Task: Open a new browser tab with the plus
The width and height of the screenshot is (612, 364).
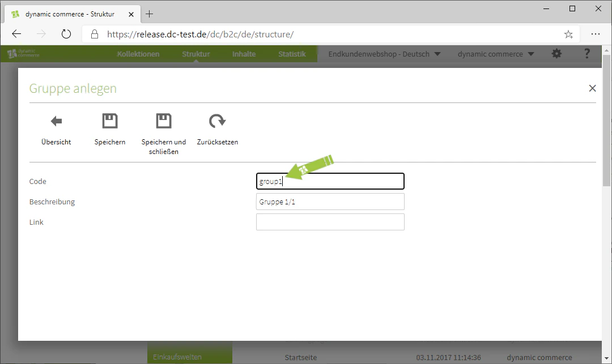Action: [149, 14]
